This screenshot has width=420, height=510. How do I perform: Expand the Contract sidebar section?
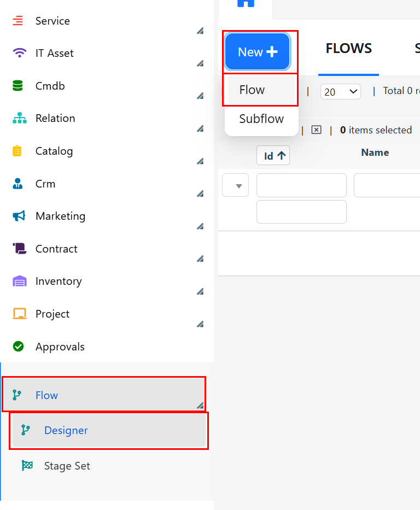tap(200, 259)
